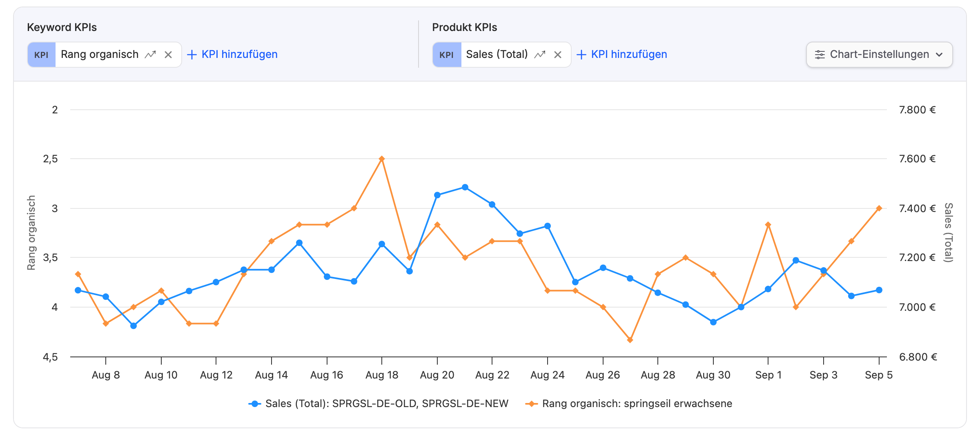Select the orange data point at Sep 1
The height and width of the screenshot is (434, 980).
tap(768, 225)
